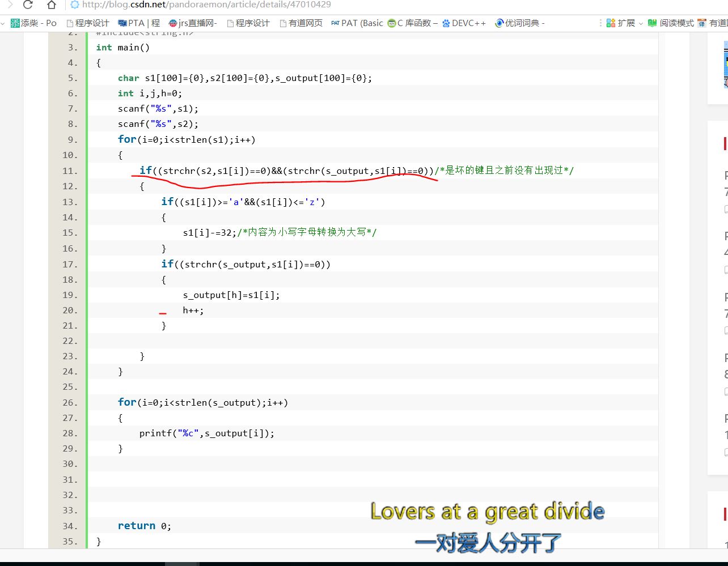Screen dimensions: 728x566
Task: Click the forward navigation arrow
Action: click(x=10, y=5)
